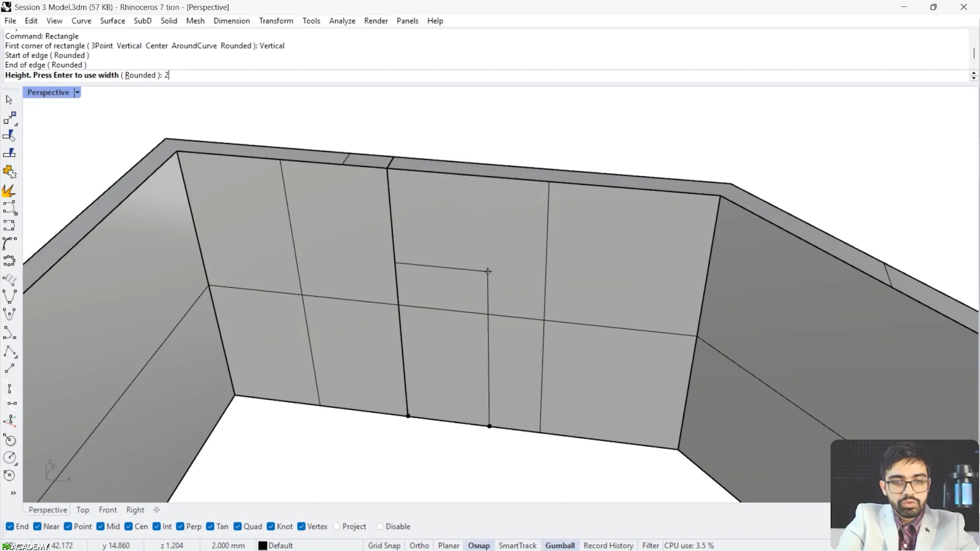Image resolution: width=980 pixels, height=551 pixels.
Task: Add new viewport tab with plus icon
Action: pyautogui.click(x=156, y=510)
